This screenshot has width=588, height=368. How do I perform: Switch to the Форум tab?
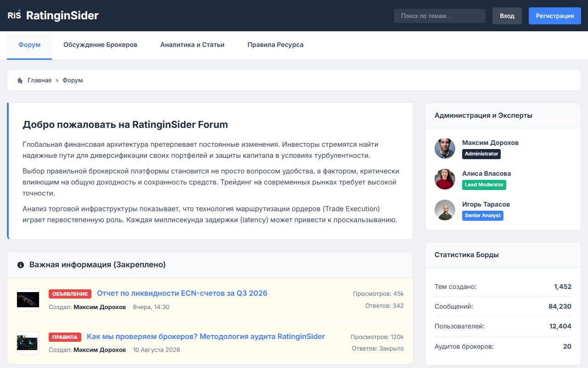coord(29,45)
